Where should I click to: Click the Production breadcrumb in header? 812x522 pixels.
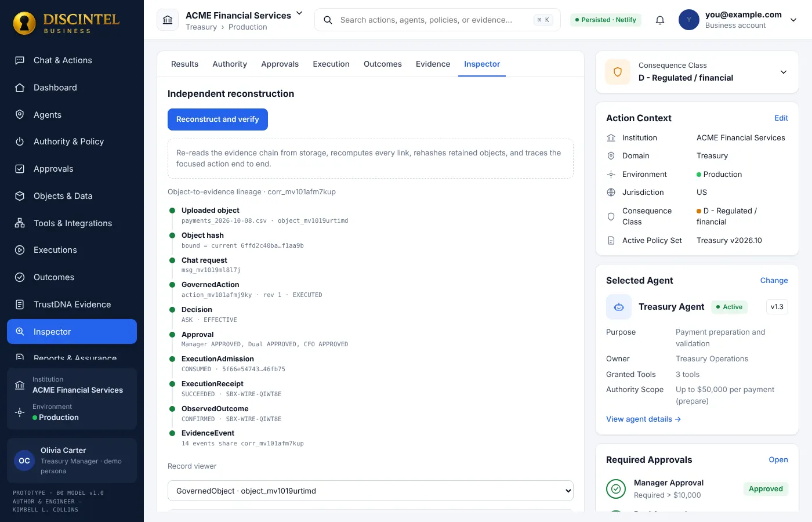pyautogui.click(x=248, y=27)
